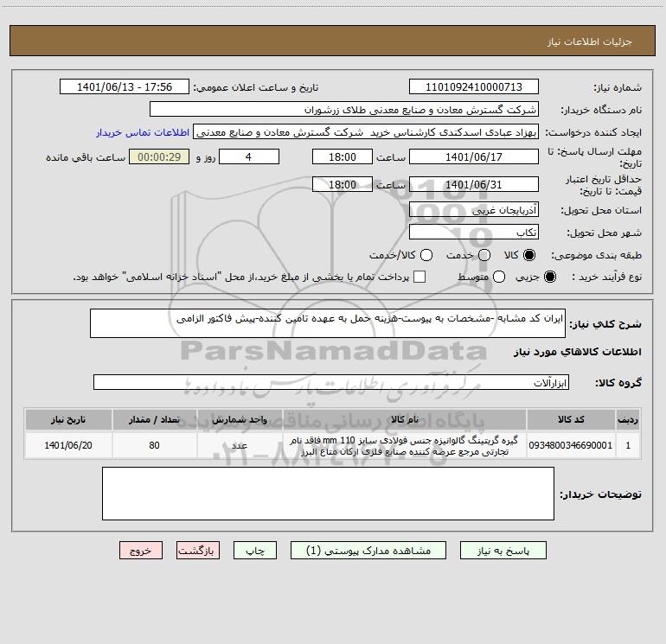
Task: Select the خدمت radio button
Action: (484, 255)
